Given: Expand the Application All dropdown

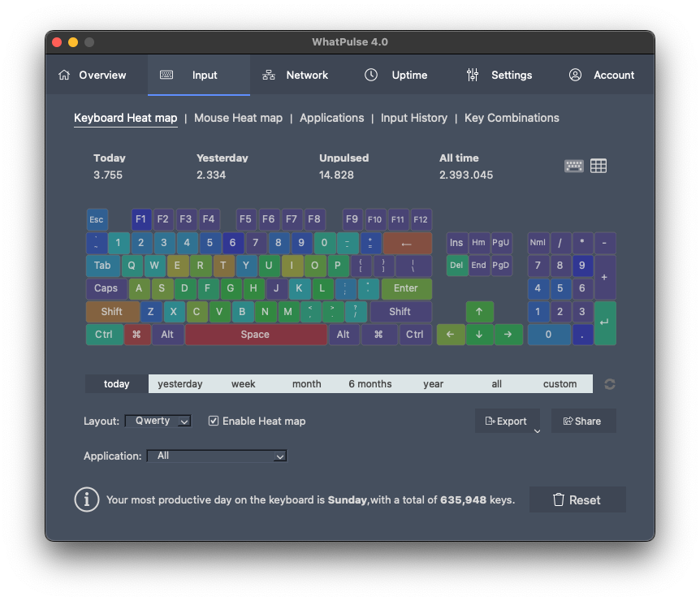Looking at the screenshot, I should [217, 456].
